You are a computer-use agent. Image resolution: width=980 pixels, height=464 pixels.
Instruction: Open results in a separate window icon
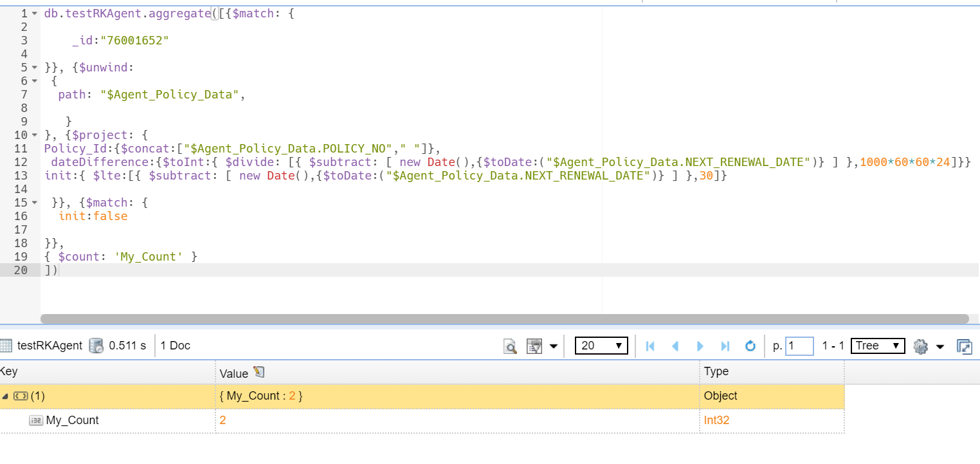coord(963,346)
